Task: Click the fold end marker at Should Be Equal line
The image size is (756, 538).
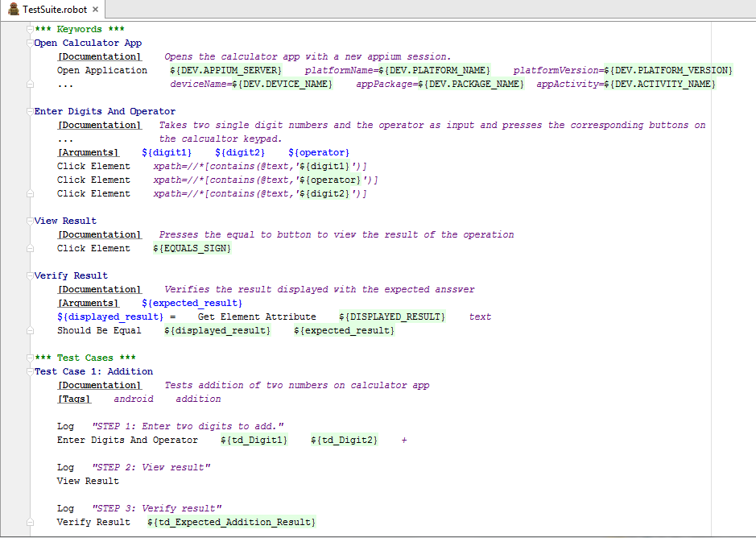Action: point(30,331)
